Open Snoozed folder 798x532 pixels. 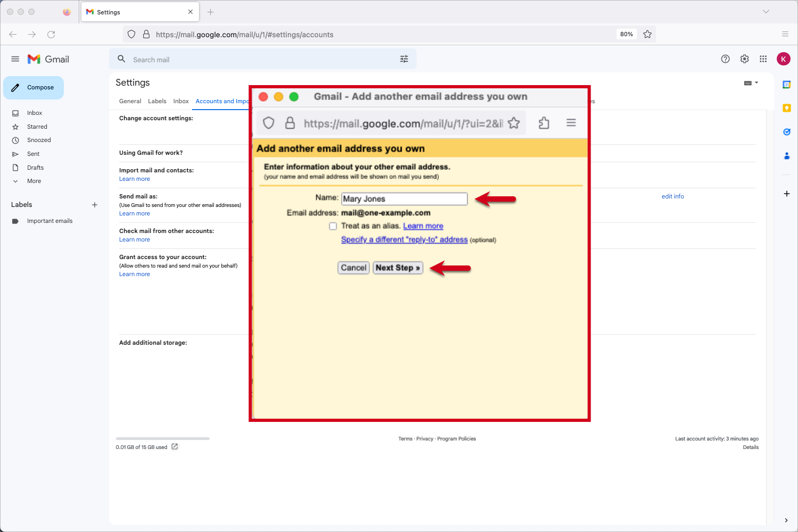coord(39,140)
